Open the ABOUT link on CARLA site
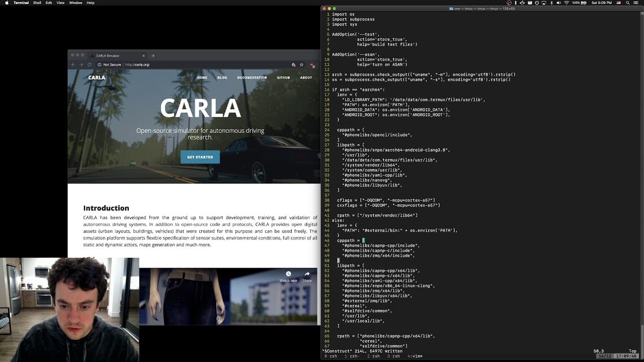The image size is (644, 362). 306,77
